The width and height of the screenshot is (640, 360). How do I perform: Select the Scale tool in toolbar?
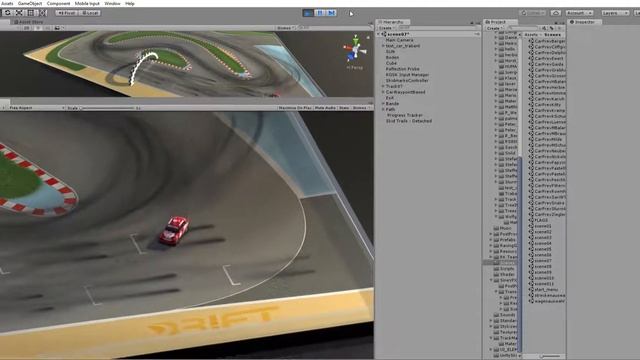point(19,13)
